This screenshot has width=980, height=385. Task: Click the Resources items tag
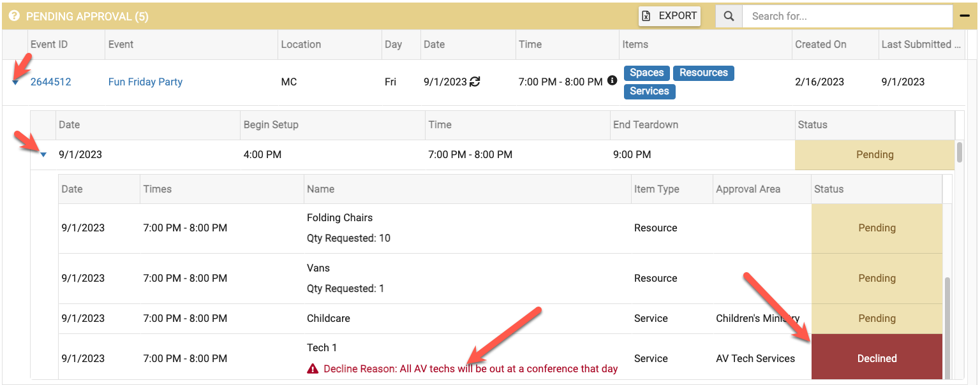tap(703, 73)
